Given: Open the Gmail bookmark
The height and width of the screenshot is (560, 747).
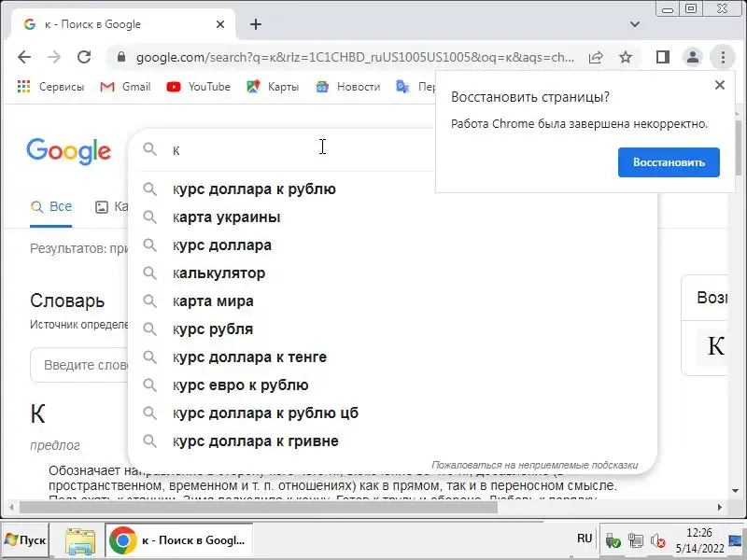Looking at the screenshot, I should pos(125,87).
